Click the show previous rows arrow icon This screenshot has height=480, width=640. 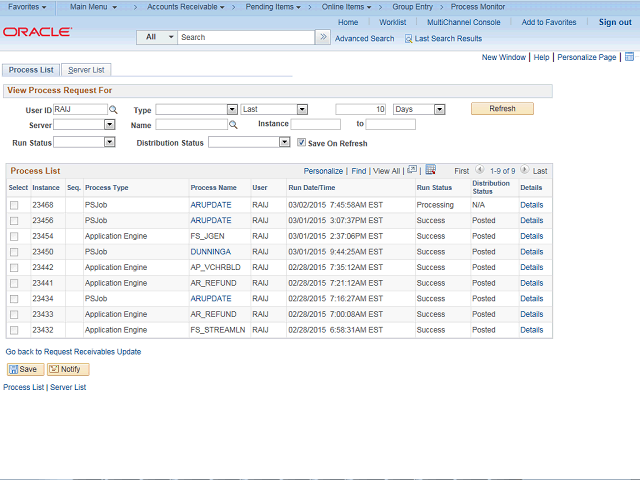click(x=480, y=171)
